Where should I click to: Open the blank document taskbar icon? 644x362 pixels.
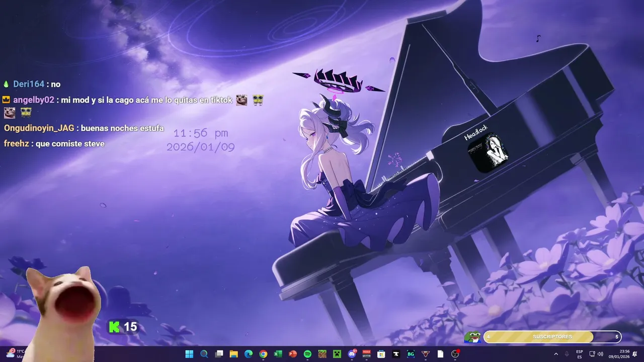tap(441, 354)
